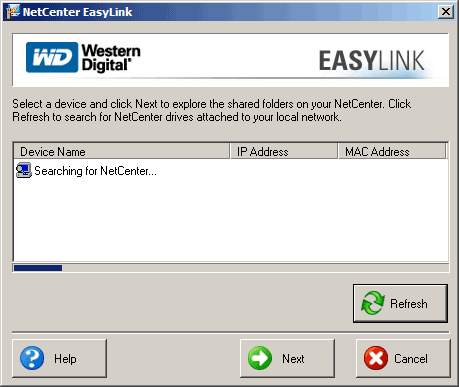Click the Refresh button
Screen dimensions: 459x387
(x=400, y=303)
